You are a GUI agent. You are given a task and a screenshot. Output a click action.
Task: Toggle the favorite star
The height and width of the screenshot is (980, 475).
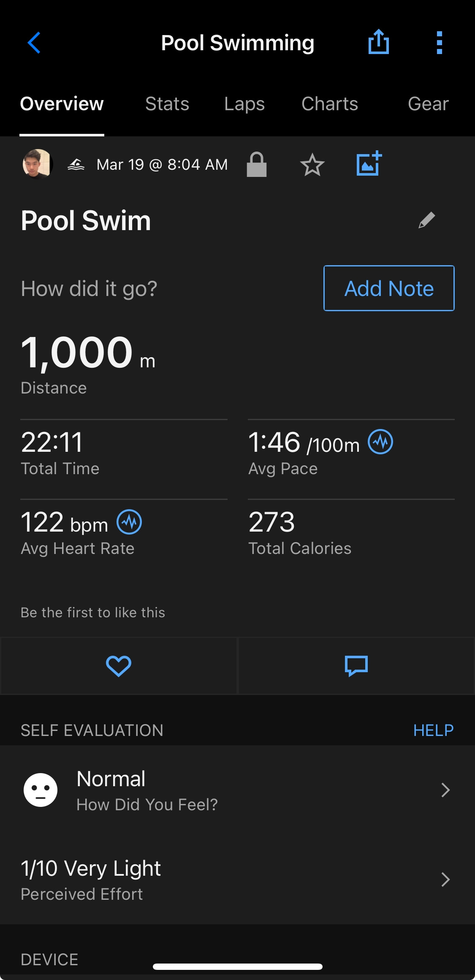(312, 165)
